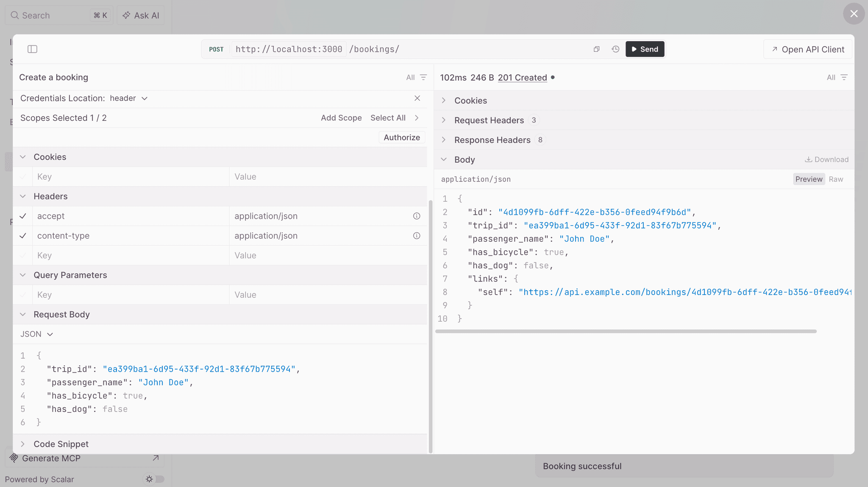The width and height of the screenshot is (868, 487).
Task: Toggle the sidebar panel icon
Action: (32, 49)
